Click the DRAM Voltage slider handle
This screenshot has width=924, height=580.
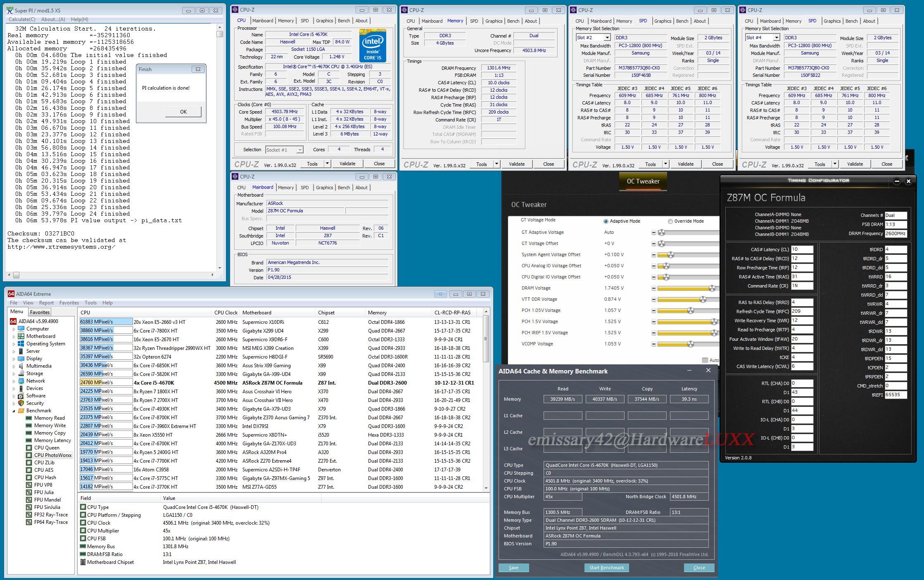point(712,288)
